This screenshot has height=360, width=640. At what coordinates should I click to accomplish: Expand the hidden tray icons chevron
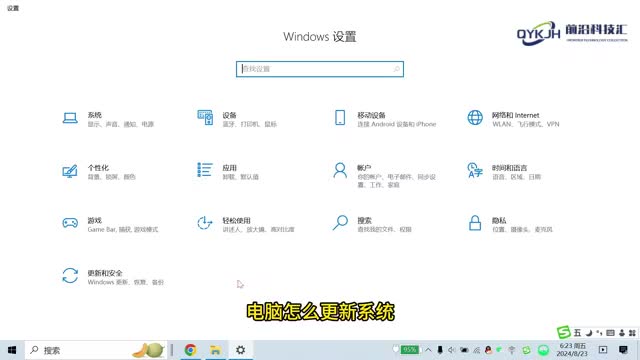click(428, 350)
